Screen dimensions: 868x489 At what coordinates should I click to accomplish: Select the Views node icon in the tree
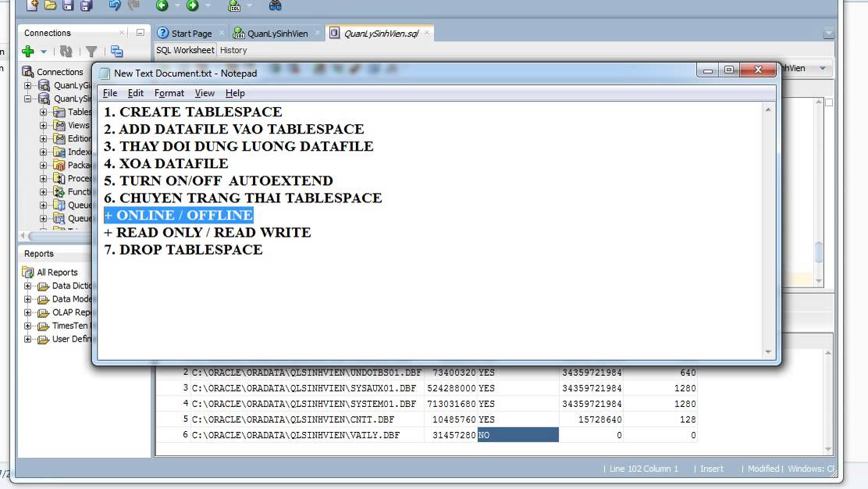tap(59, 126)
